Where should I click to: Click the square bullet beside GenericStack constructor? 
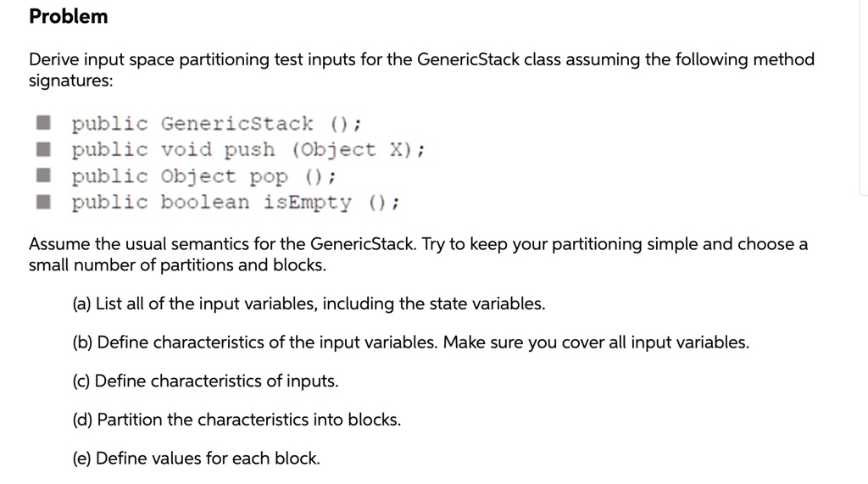click(x=41, y=124)
